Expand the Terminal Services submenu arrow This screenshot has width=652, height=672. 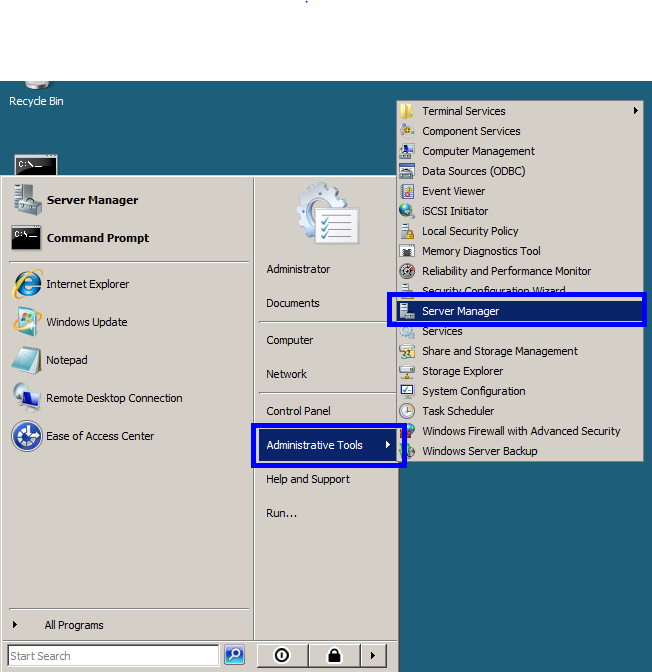click(x=636, y=111)
